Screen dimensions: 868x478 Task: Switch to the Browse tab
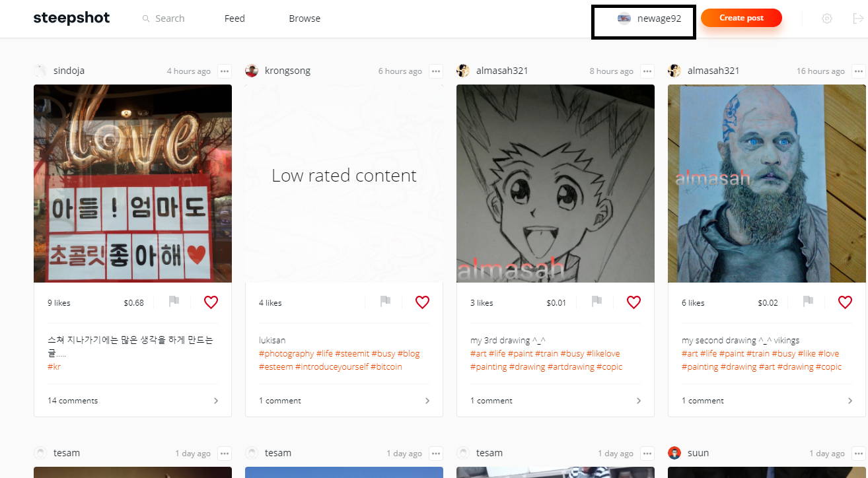point(305,18)
